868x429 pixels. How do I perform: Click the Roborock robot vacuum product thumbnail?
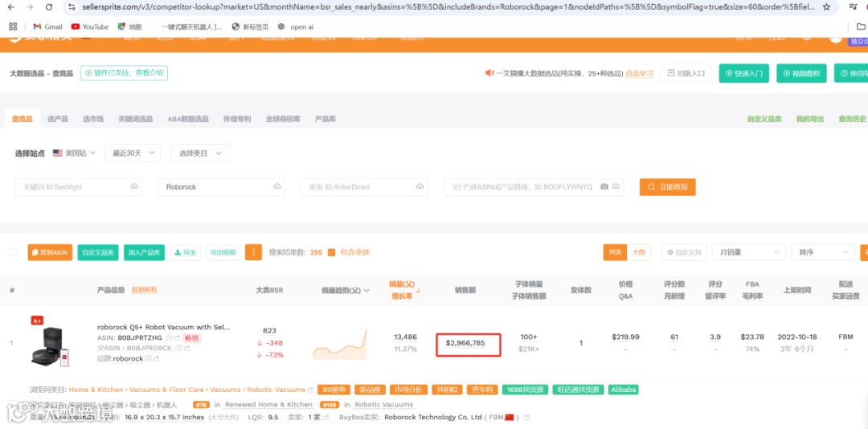tap(51, 346)
